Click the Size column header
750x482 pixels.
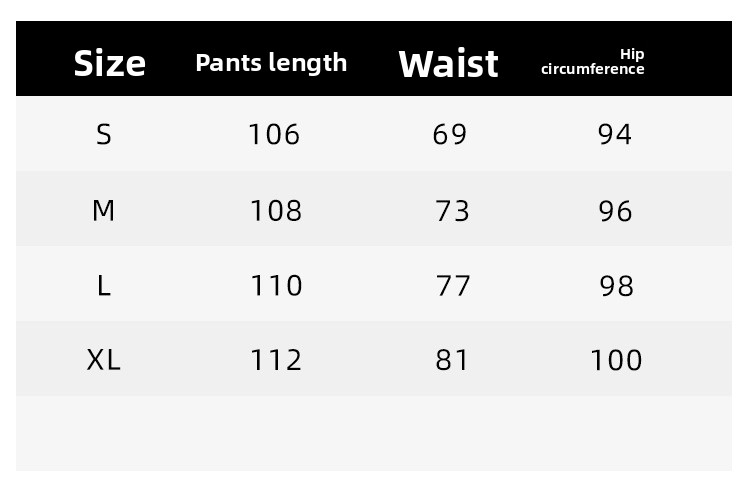point(110,63)
